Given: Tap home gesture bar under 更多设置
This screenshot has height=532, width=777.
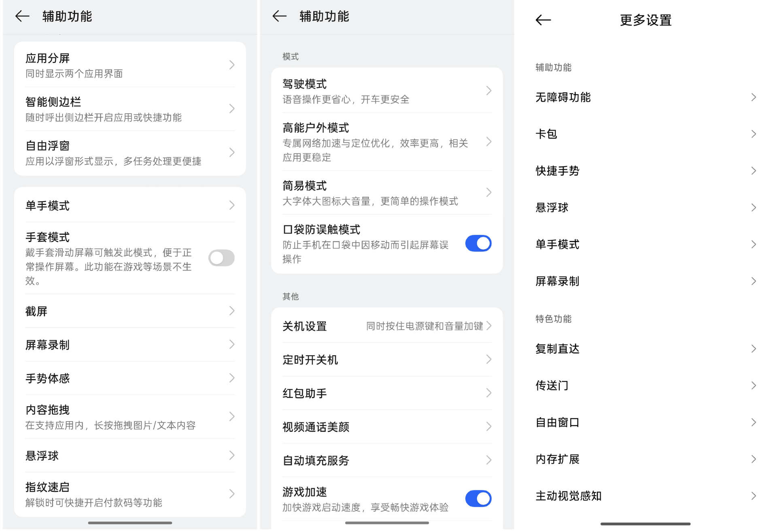Looking at the screenshot, I should [x=645, y=524].
